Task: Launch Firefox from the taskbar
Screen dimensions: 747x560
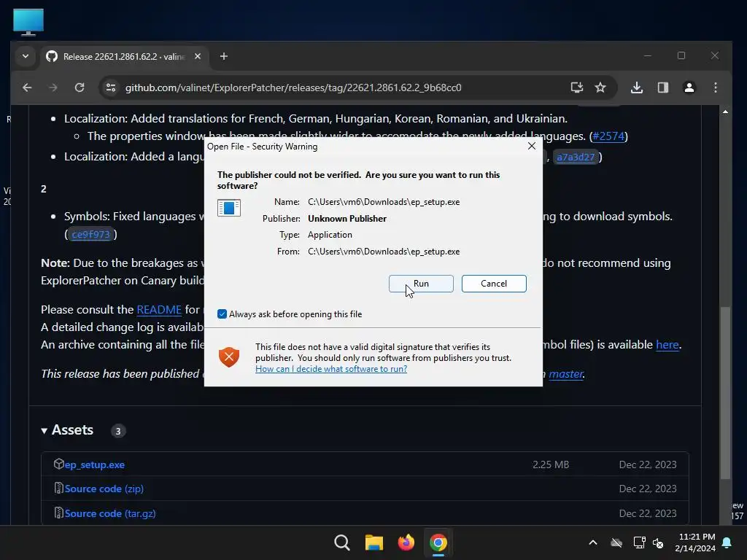Action: tap(406, 542)
